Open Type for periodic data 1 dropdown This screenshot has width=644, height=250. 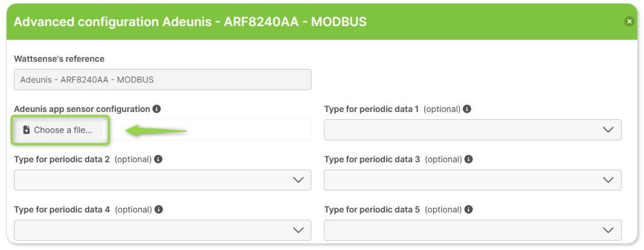[472, 130]
